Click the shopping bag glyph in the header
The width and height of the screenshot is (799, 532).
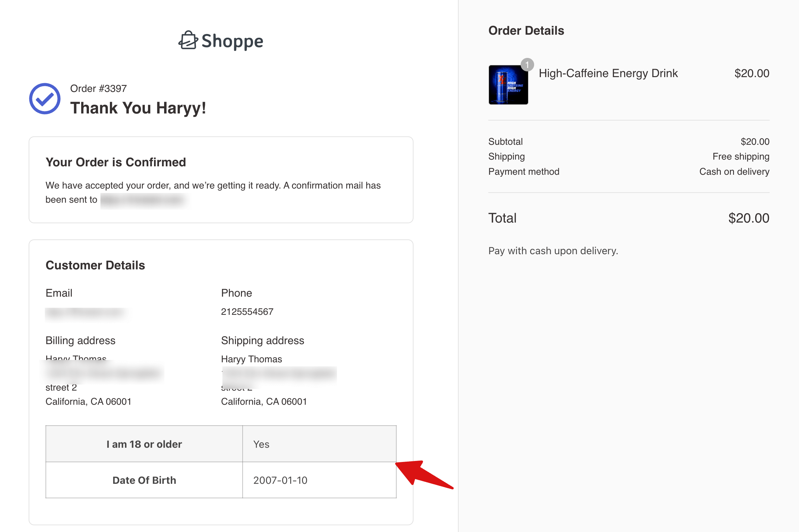188,40
